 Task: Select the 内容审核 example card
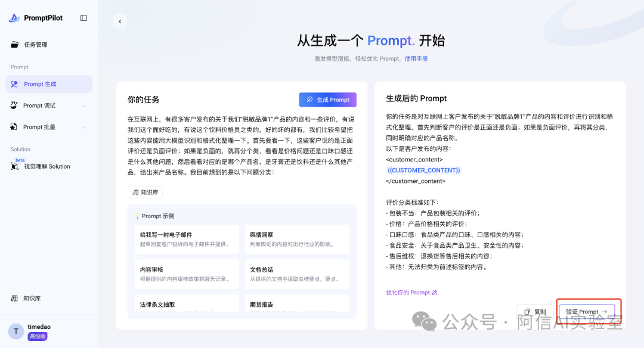[187, 274]
